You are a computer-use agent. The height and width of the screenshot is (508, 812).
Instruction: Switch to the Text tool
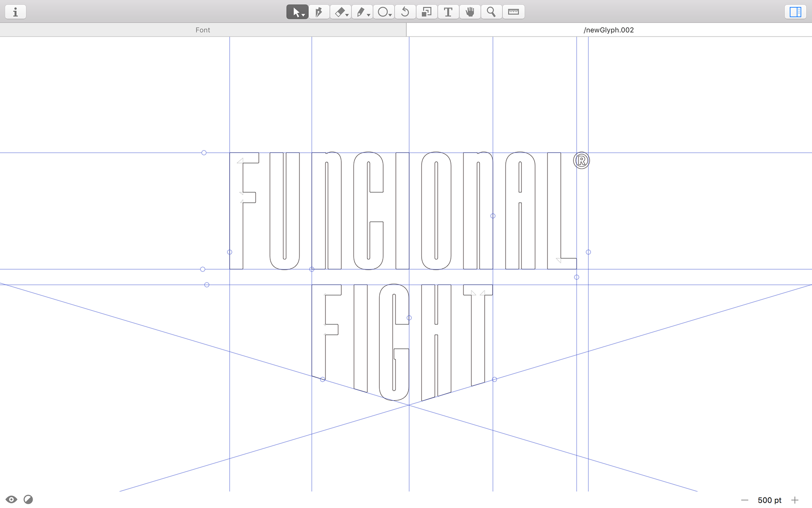point(448,12)
